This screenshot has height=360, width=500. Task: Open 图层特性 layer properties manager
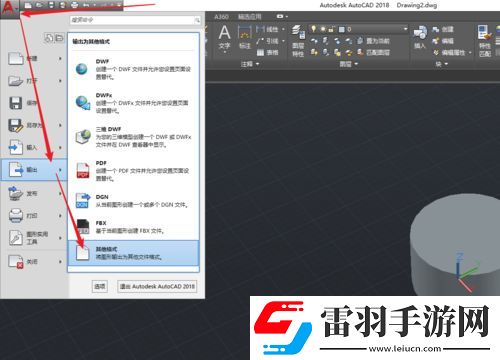tap(298, 41)
